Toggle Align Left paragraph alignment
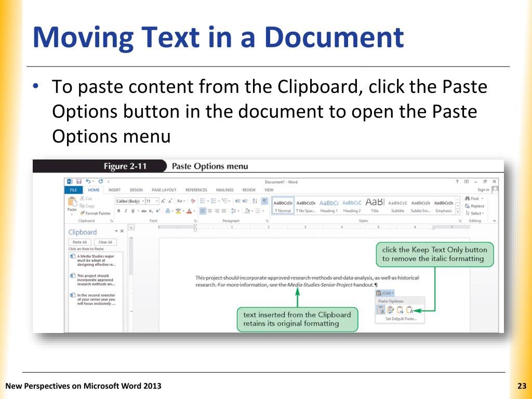This screenshot has height=399, width=532. point(203,211)
